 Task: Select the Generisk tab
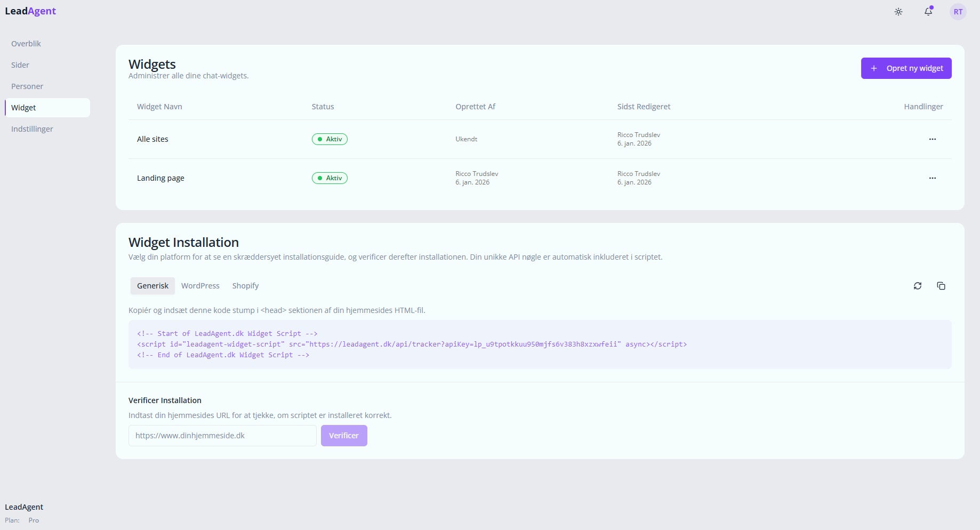pyautogui.click(x=152, y=286)
